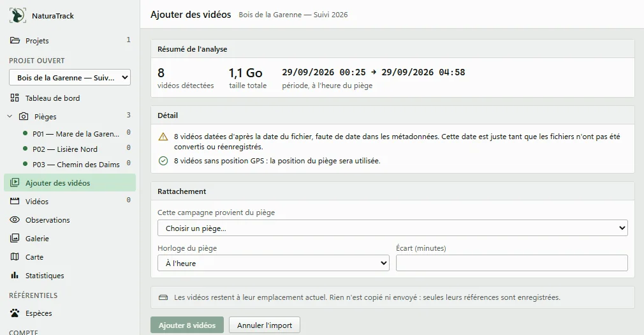644x335 pixels.
Task: Click 'Cette campagne provient du piège' label
Action: tap(216, 212)
